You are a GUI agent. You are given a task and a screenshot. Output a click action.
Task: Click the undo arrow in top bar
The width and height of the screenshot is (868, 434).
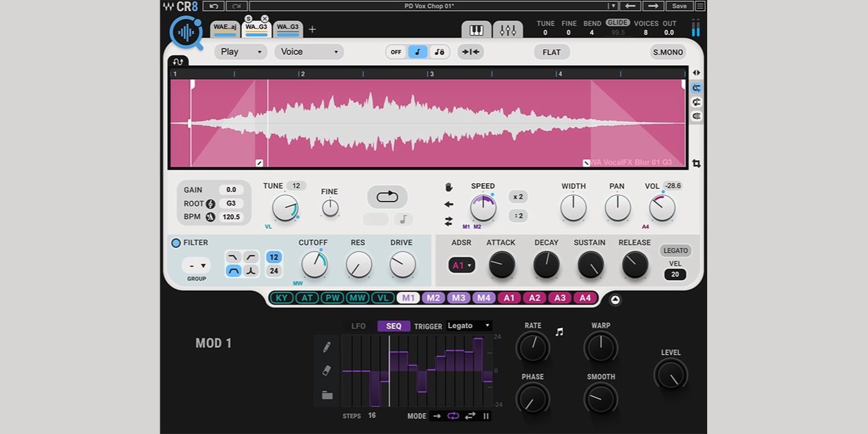pos(213,6)
